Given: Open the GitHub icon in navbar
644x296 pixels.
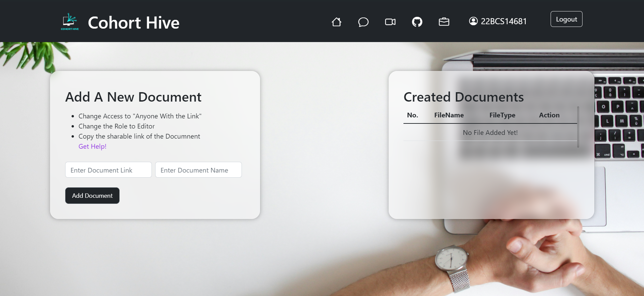Looking at the screenshot, I should coord(417,22).
